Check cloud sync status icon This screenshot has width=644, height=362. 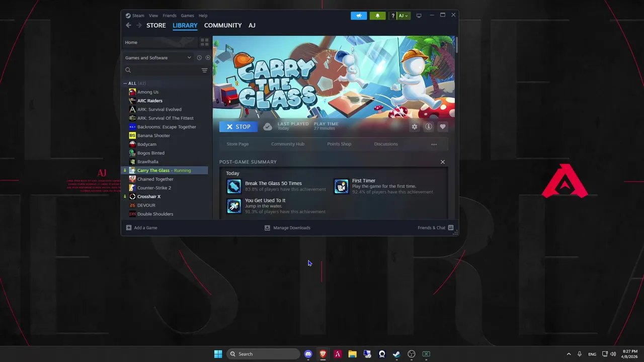268,127
